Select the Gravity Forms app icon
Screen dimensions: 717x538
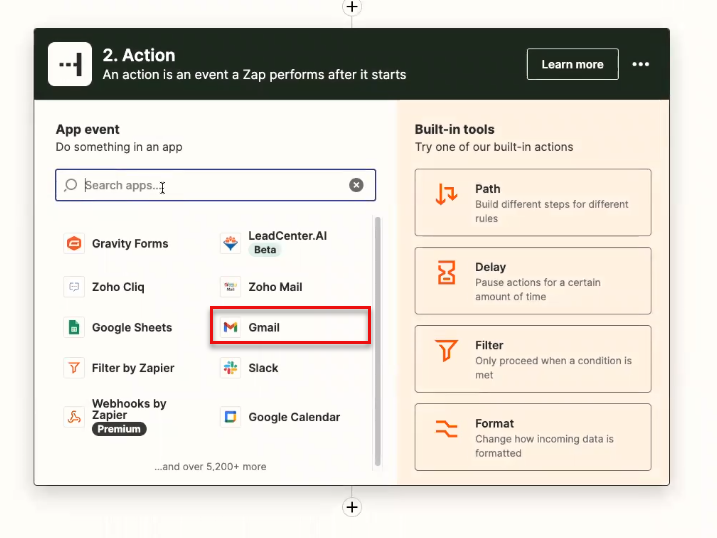click(73, 243)
